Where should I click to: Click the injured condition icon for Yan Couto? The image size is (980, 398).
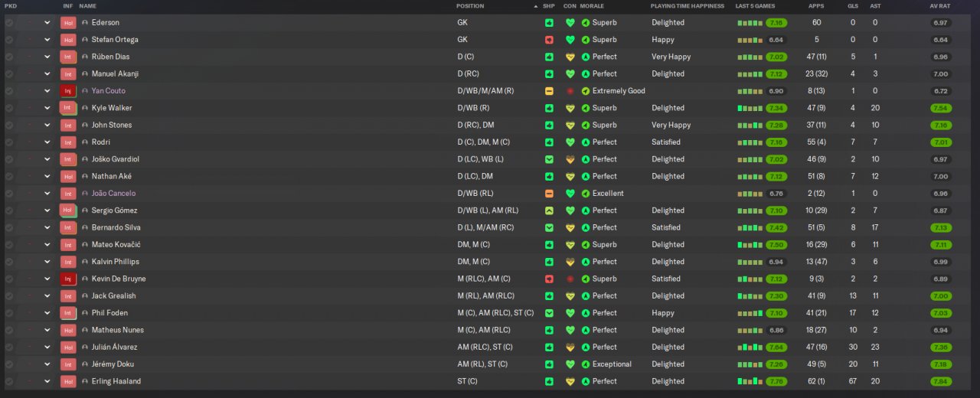point(570,91)
